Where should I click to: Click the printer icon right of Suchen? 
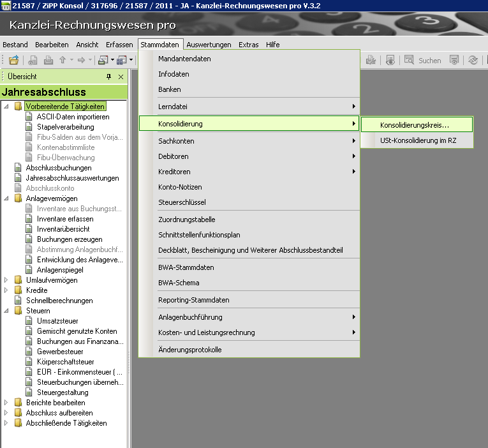(x=454, y=60)
